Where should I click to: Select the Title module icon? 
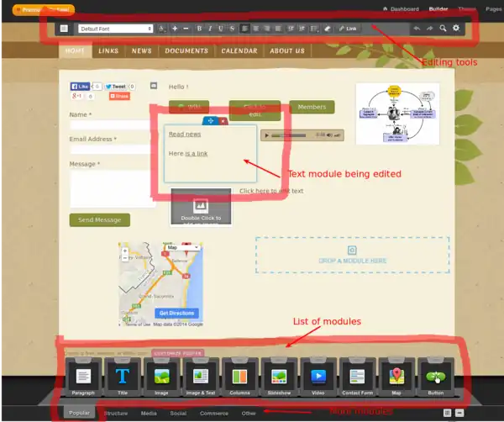tap(122, 377)
